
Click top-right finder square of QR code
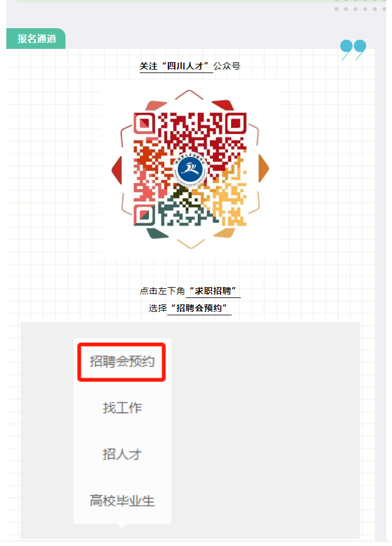click(x=236, y=123)
